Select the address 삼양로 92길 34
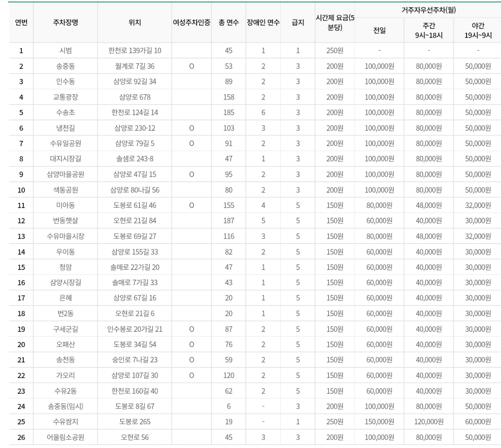Viewport: 501px width, 448px height. coord(134,81)
